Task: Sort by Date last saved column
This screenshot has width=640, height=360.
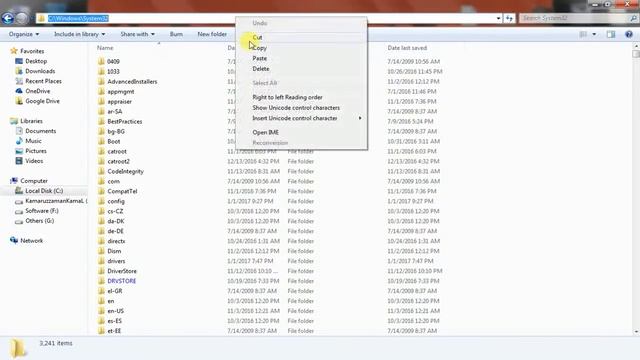Action: [x=407, y=48]
